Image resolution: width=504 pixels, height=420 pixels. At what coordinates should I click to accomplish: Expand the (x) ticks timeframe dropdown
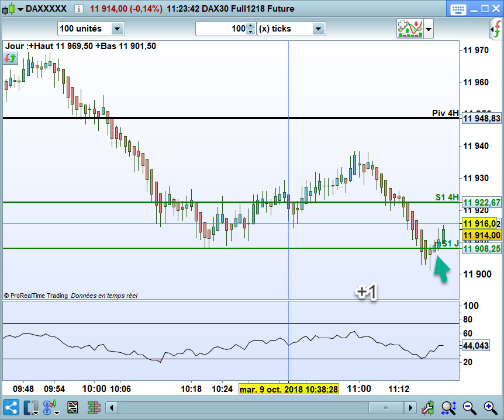point(318,29)
